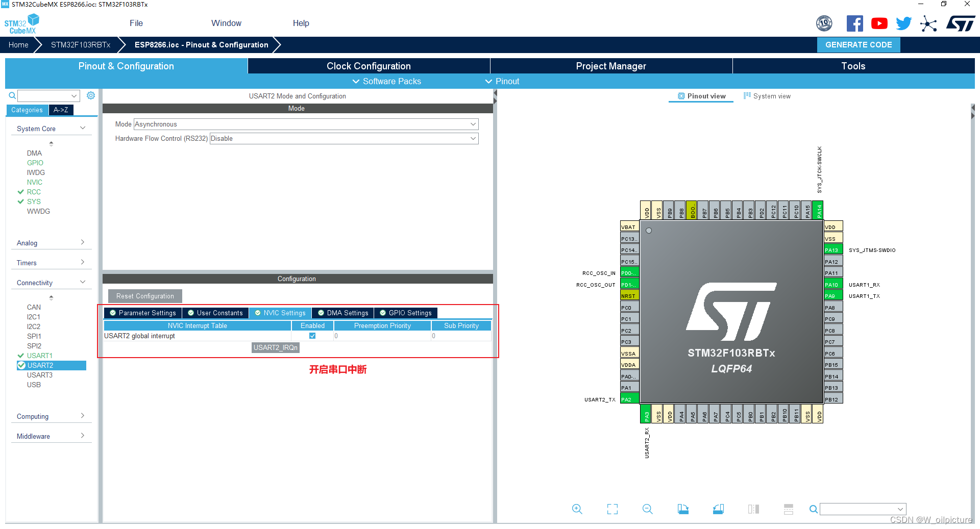Click GENERATE CODE button

click(x=859, y=45)
